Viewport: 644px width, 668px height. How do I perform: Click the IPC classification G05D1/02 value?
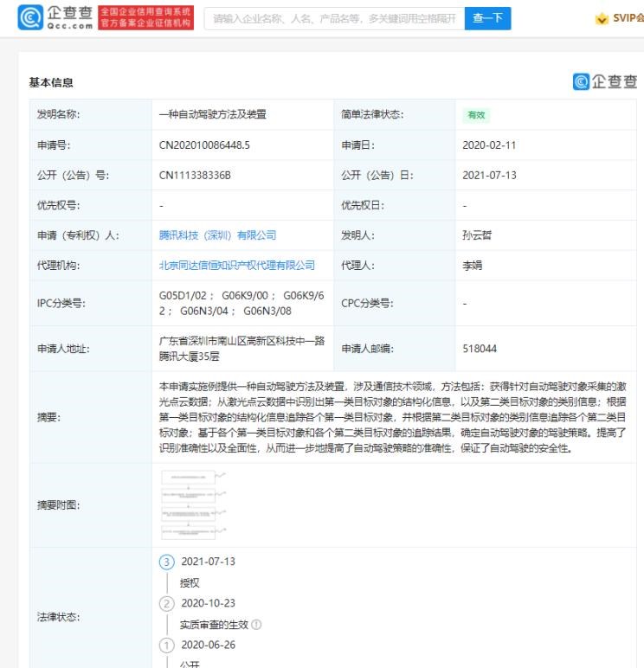183,296
